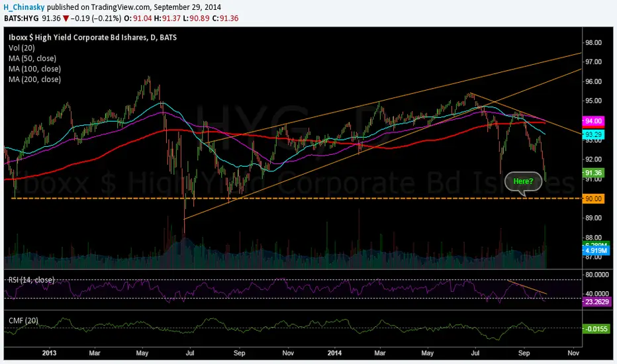Click the pink 94.00 price label

pyautogui.click(x=593, y=121)
